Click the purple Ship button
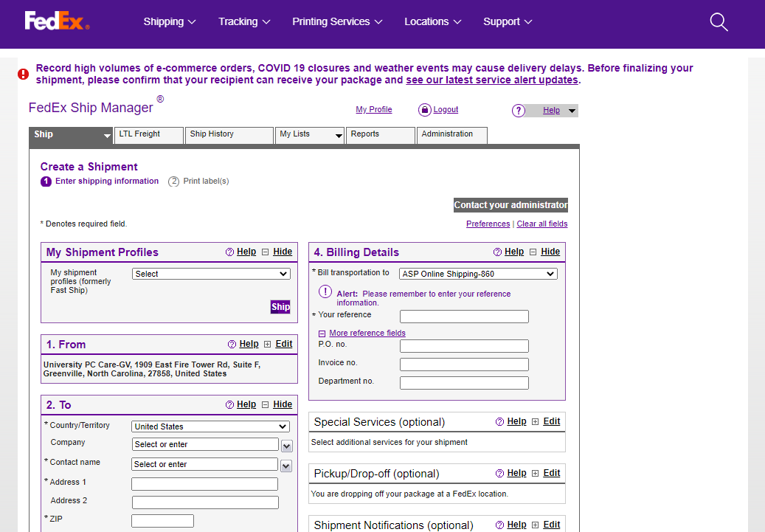 click(280, 307)
